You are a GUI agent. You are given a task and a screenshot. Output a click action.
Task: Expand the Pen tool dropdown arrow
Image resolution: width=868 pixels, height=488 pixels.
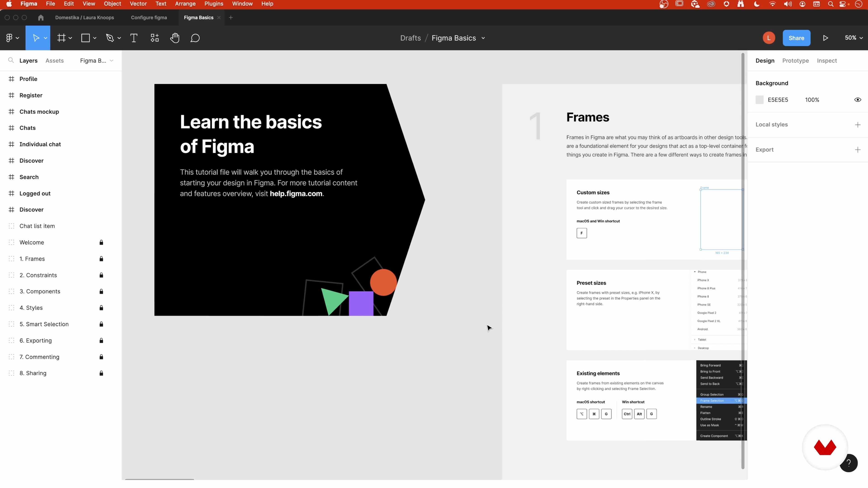(119, 38)
